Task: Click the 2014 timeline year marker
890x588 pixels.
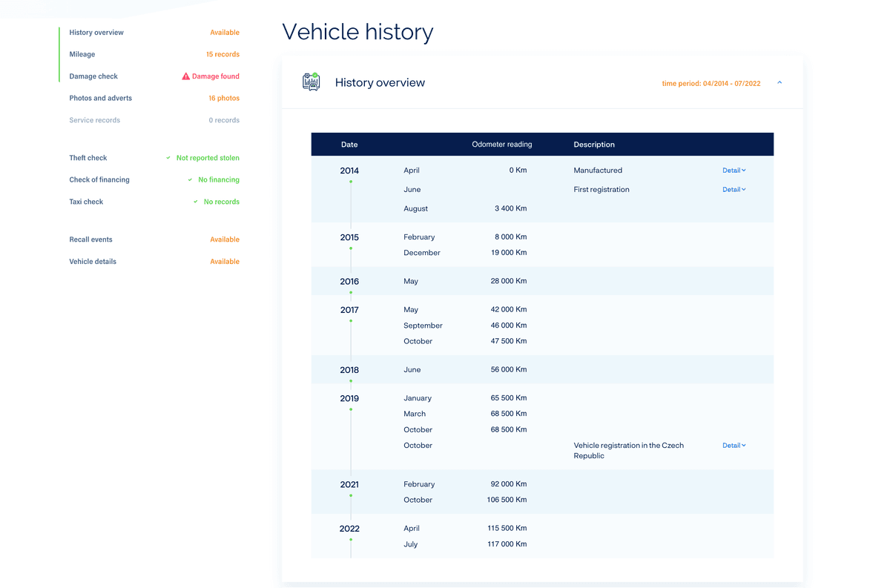Action: coord(349,171)
